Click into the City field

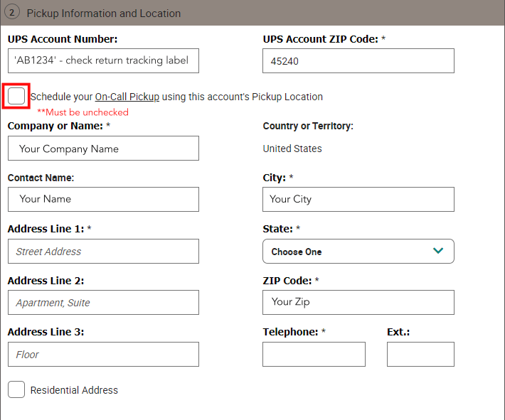pyautogui.click(x=358, y=199)
